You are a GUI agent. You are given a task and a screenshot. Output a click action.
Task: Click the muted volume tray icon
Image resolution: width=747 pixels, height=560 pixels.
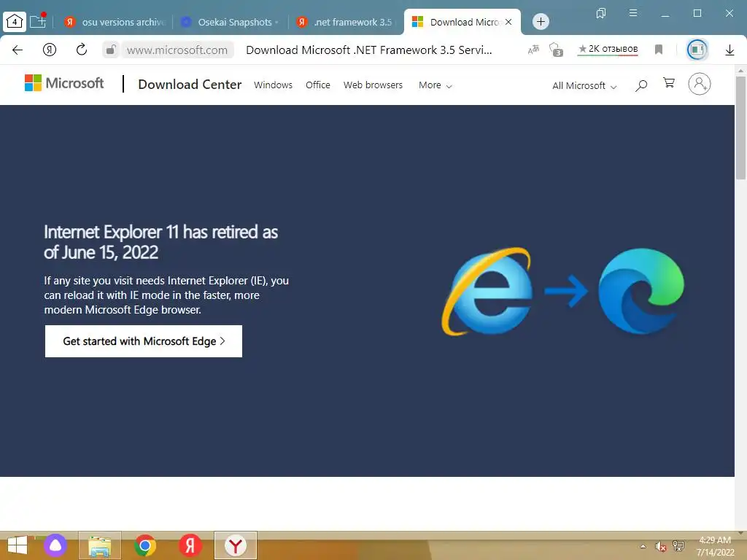660,546
